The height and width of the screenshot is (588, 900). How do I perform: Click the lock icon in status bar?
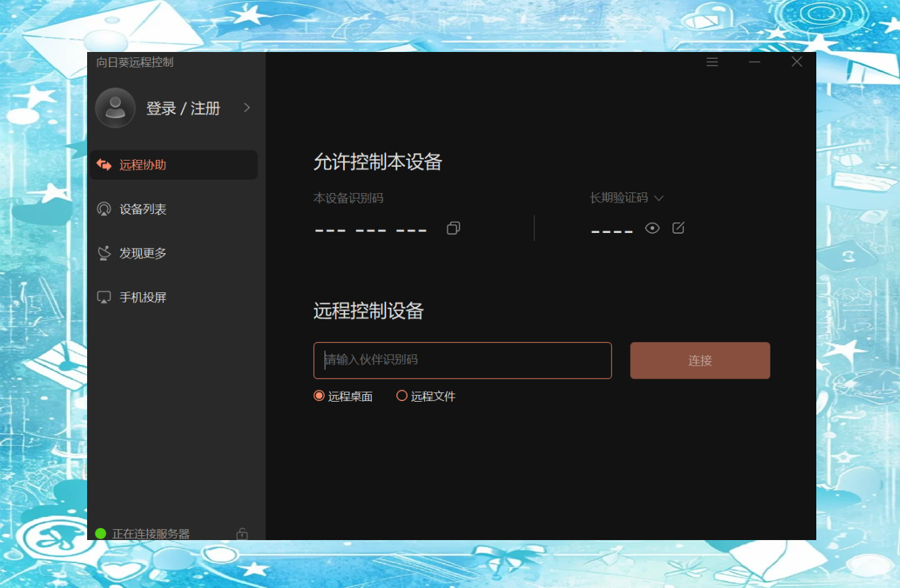[242, 534]
